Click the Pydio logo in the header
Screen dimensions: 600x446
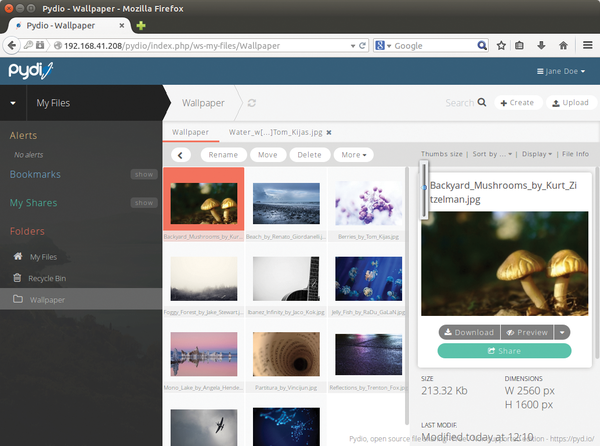click(31, 71)
